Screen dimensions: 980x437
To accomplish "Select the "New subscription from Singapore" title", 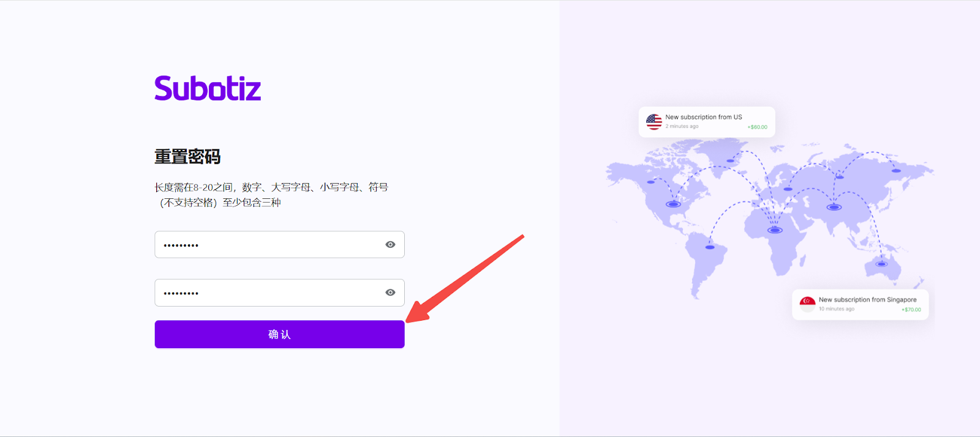I will point(867,300).
